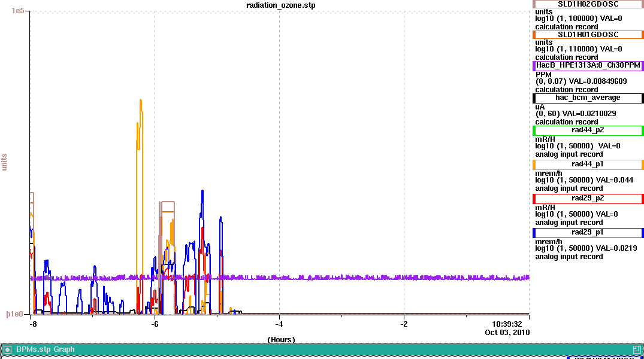Click the (Hours) x-axis label

point(282,340)
